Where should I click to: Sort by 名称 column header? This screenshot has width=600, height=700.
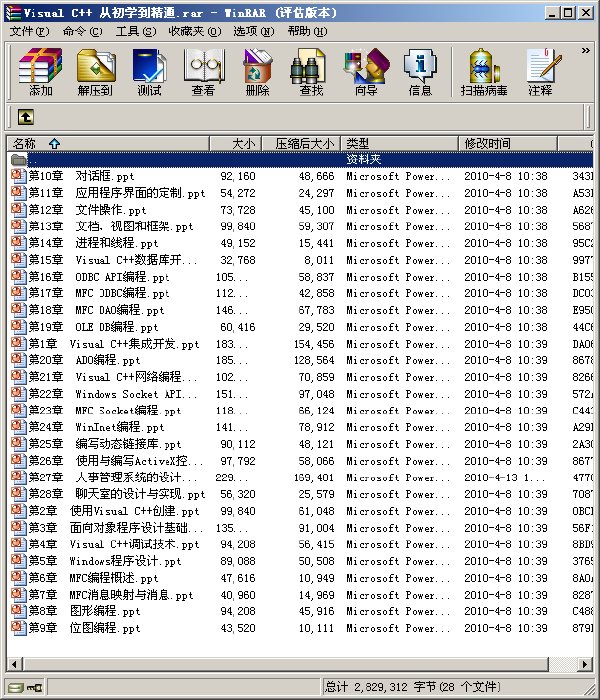[x=108, y=144]
